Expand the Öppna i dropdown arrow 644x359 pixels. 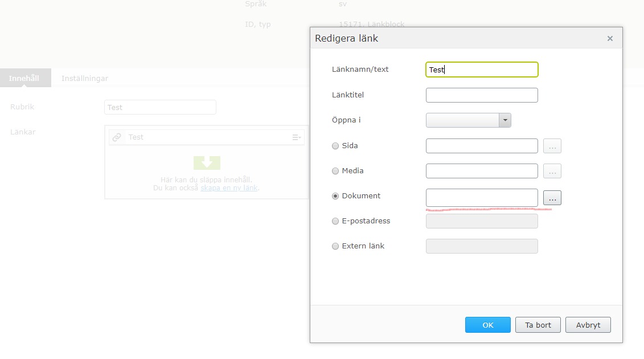[x=505, y=120]
